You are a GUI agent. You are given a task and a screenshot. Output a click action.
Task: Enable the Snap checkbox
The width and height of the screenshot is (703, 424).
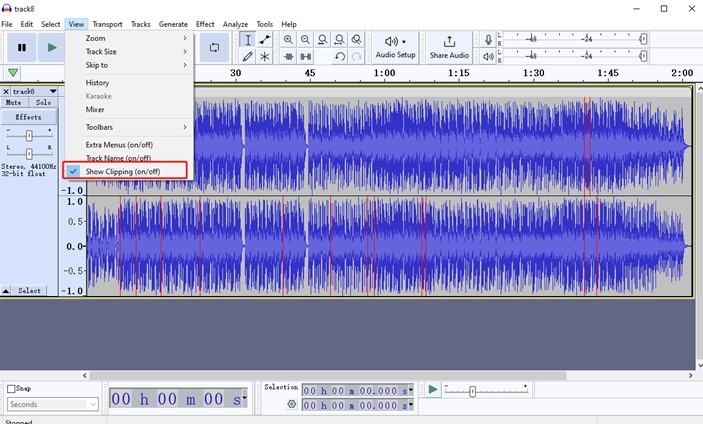tap(12, 389)
